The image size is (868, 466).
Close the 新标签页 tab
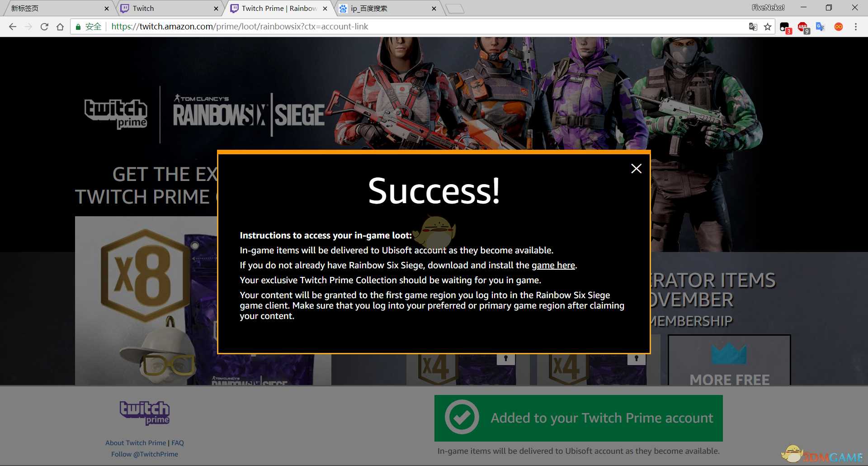coord(107,9)
